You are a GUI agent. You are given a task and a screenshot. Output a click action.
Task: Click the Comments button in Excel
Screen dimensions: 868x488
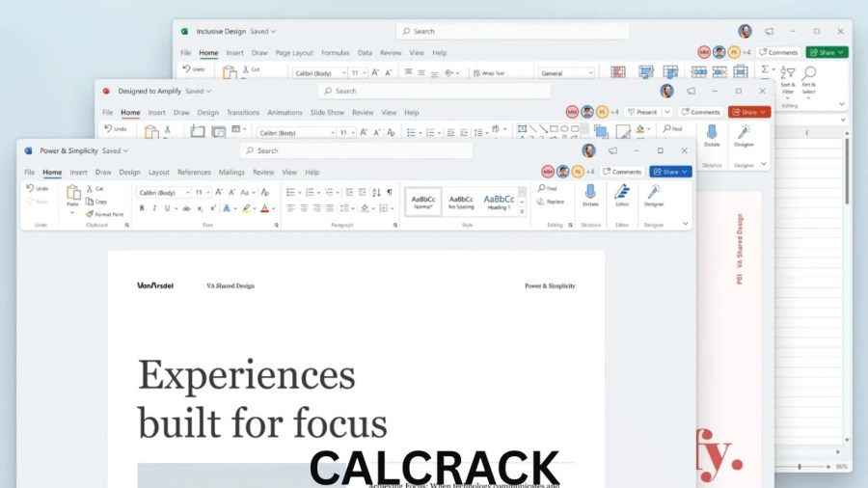778,52
